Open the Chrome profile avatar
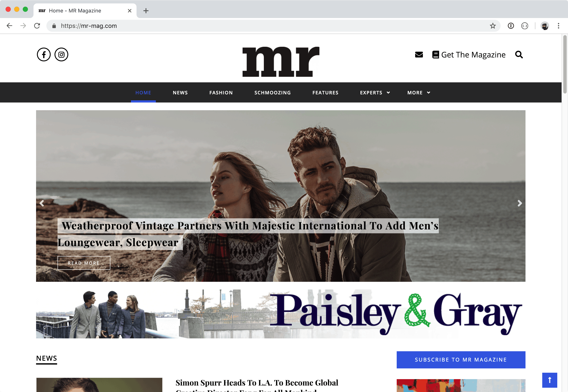 (x=545, y=26)
